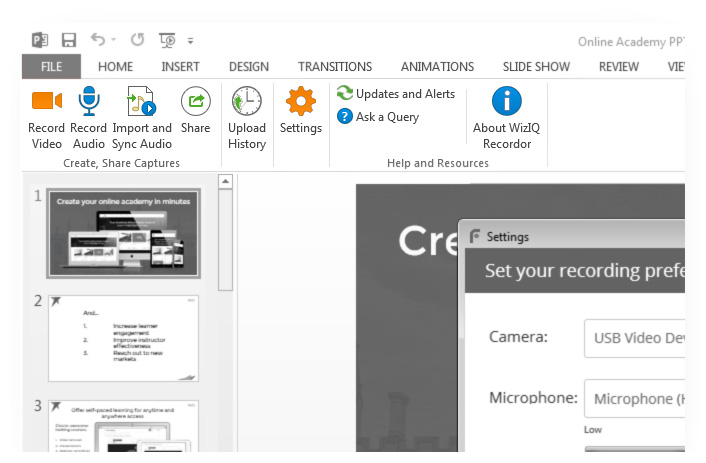Screen dimensions: 706x463
Task: Open Upload History
Action: [246, 101]
